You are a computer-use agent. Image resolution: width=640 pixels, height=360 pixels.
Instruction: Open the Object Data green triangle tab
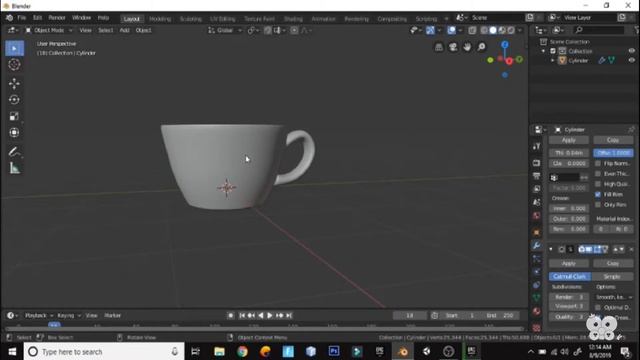pos(537,298)
